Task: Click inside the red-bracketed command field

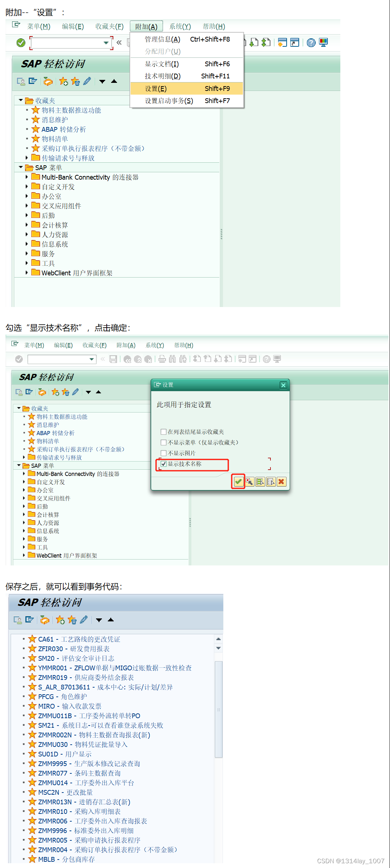Action: click(x=67, y=43)
